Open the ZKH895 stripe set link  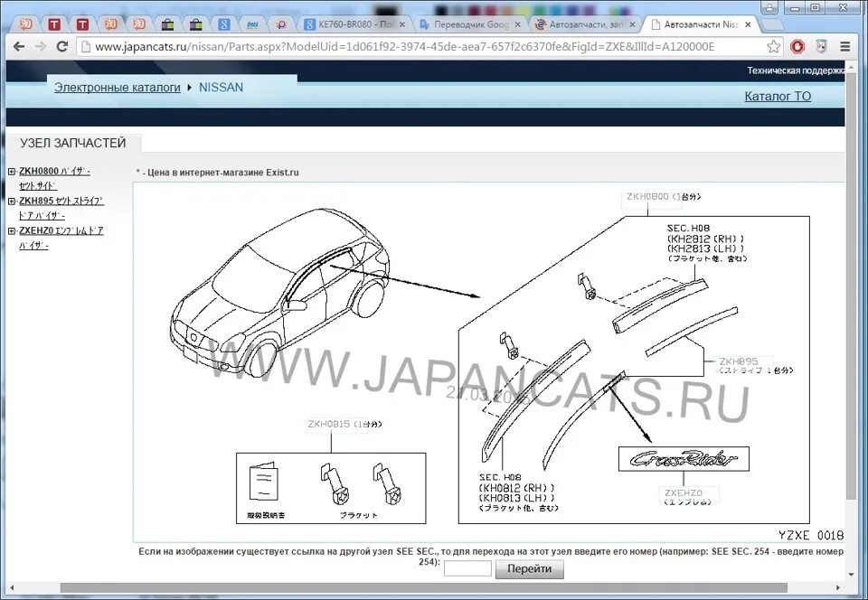(x=61, y=208)
